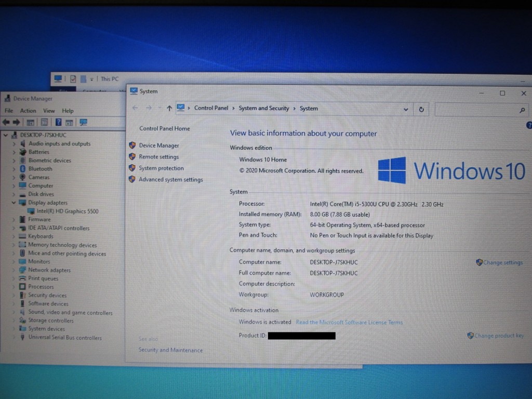Select Computer in the device tree
The image size is (532, 399).
click(41, 185)
